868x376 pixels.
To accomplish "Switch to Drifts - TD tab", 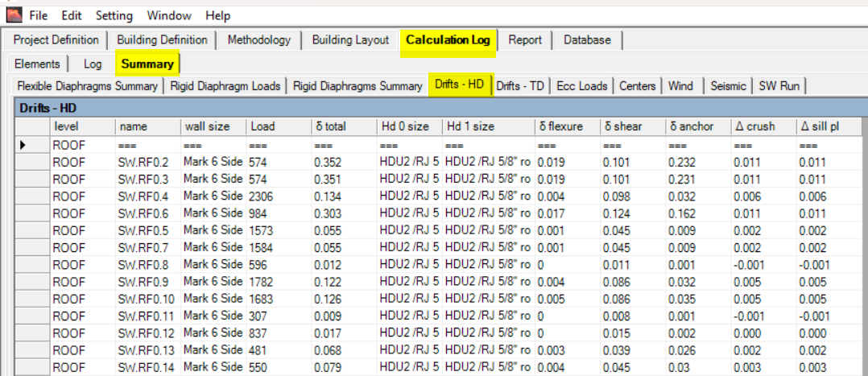I will click(x=520, y=86).
